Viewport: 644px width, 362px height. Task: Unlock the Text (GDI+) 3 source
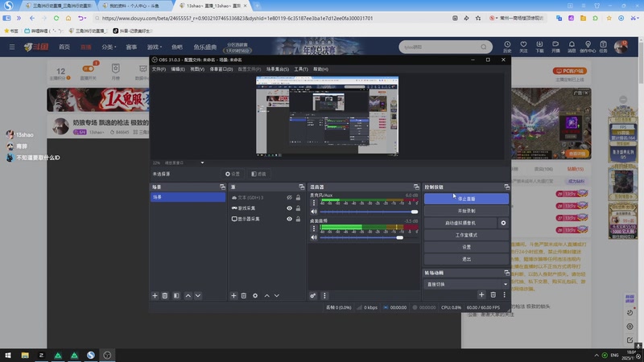298,197
